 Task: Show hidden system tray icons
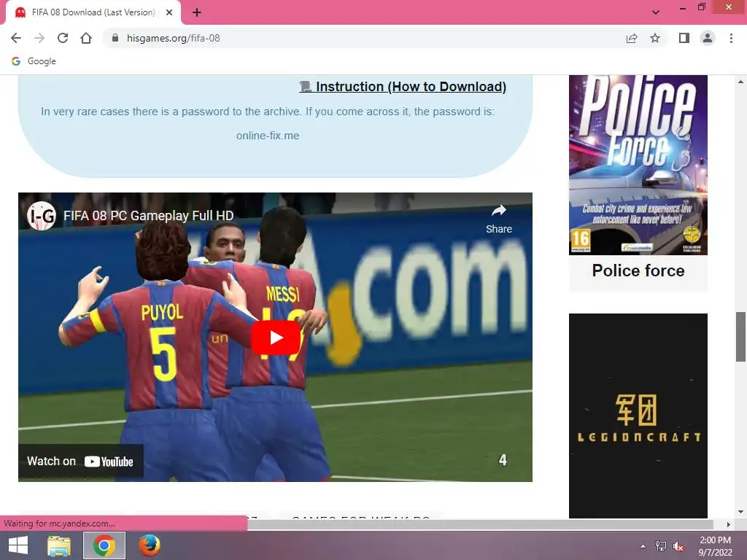coord(643,546)
